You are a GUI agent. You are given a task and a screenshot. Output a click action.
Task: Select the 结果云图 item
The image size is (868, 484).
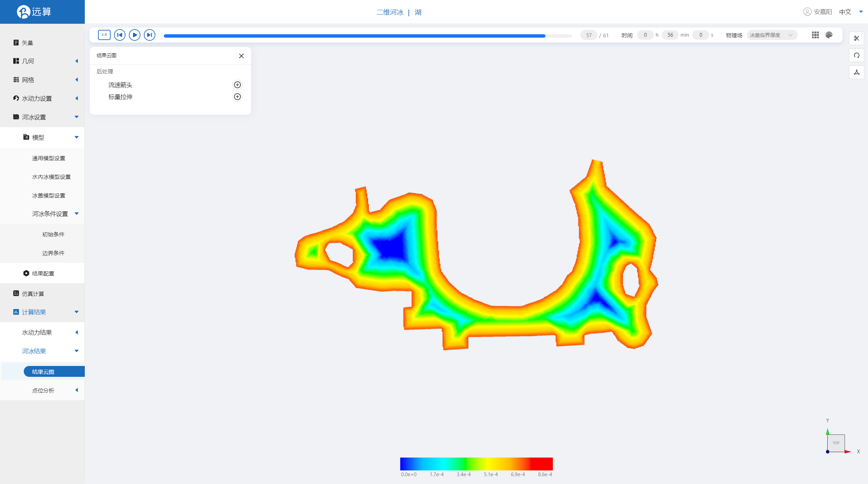tap(54, 372)
